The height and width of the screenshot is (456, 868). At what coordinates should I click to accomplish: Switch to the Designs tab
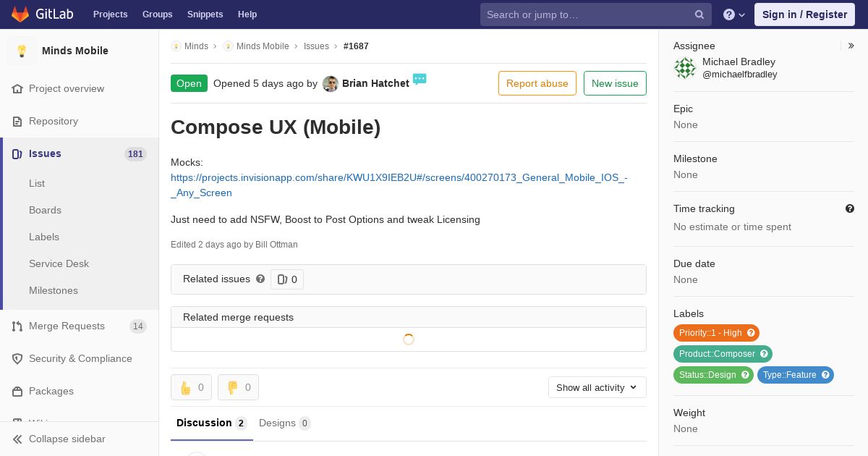[284, 423]
